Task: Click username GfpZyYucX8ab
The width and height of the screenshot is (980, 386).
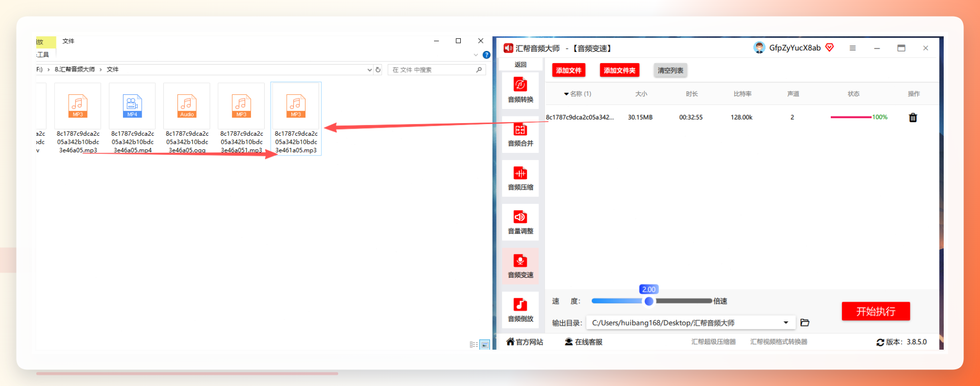Action: 794,48
